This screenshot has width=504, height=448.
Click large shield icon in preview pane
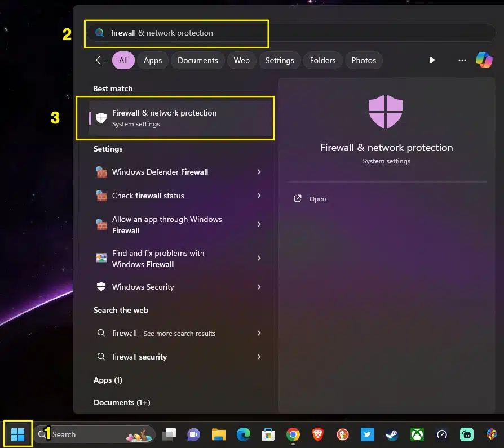[x=386, y=112]
